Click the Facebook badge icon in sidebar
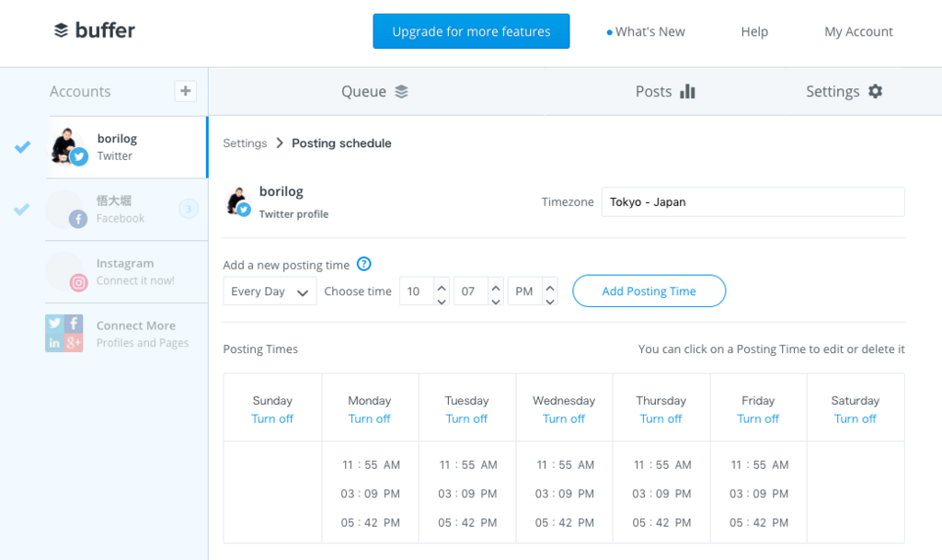The image size is (942, 560). point(78,219)
